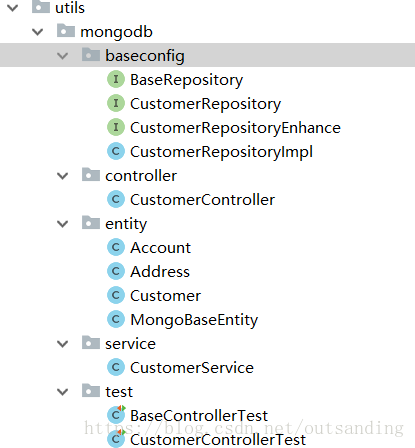Click the CustomerRepository interface icon
Viewport: 415px width, 448px height.
116,104
